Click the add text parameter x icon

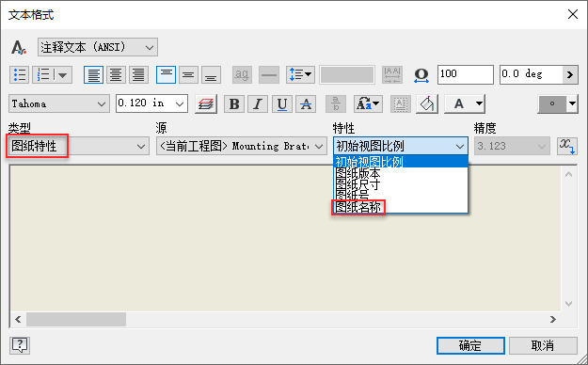point(567,146)
